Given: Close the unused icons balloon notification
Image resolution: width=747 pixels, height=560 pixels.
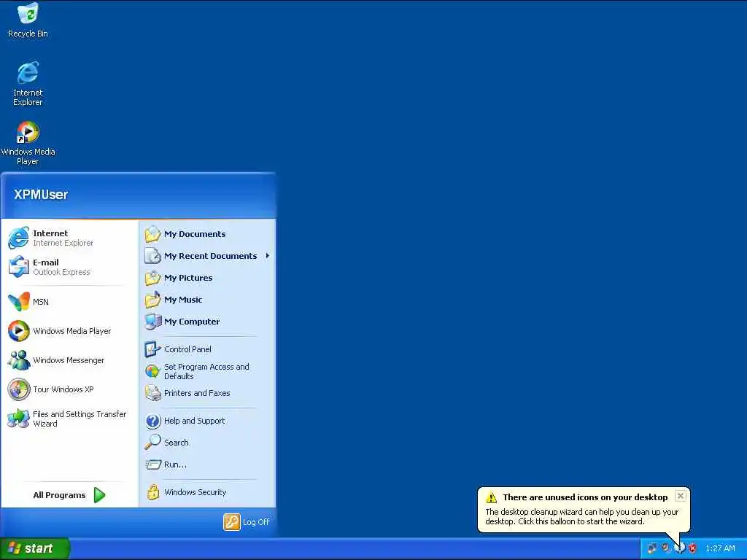Looking at the screenshot, I should pyautogui.click(x=681, y=496).
